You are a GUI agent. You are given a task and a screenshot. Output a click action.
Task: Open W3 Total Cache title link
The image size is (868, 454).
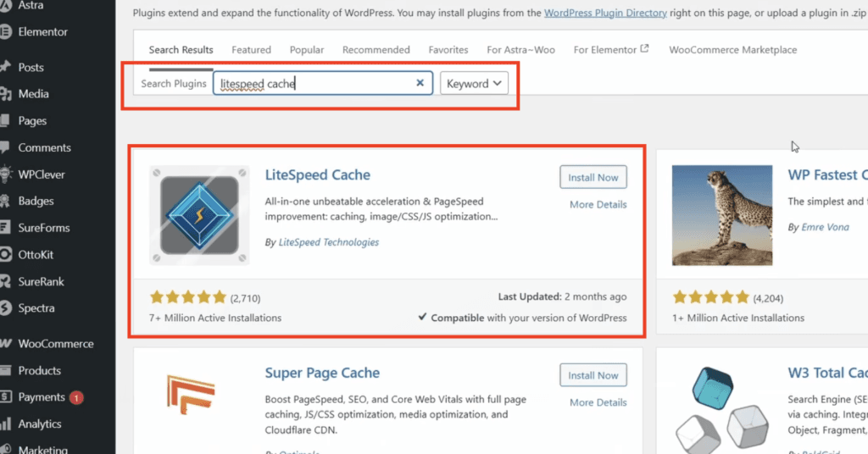(x=827, y=373)
